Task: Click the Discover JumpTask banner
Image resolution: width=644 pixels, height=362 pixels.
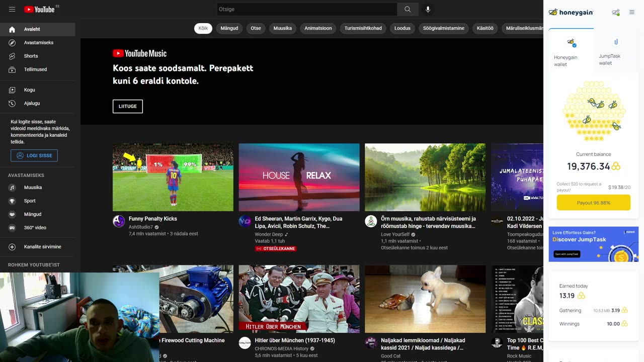Action: click(594, 244)
